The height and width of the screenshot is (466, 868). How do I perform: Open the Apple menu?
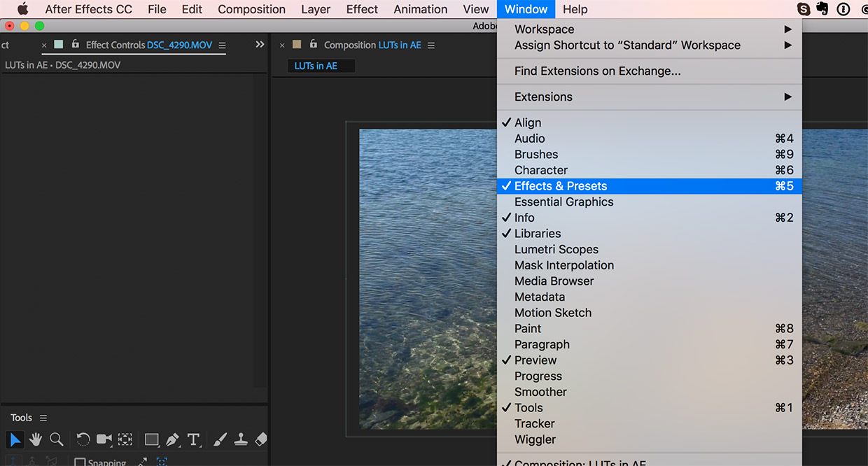pyautogui.click(x=23, y=9)
